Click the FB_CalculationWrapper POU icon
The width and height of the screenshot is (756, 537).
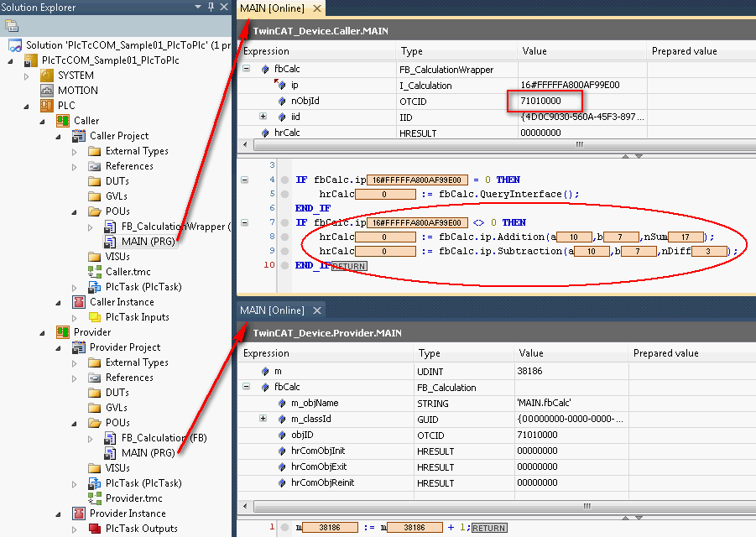point(111,226)
